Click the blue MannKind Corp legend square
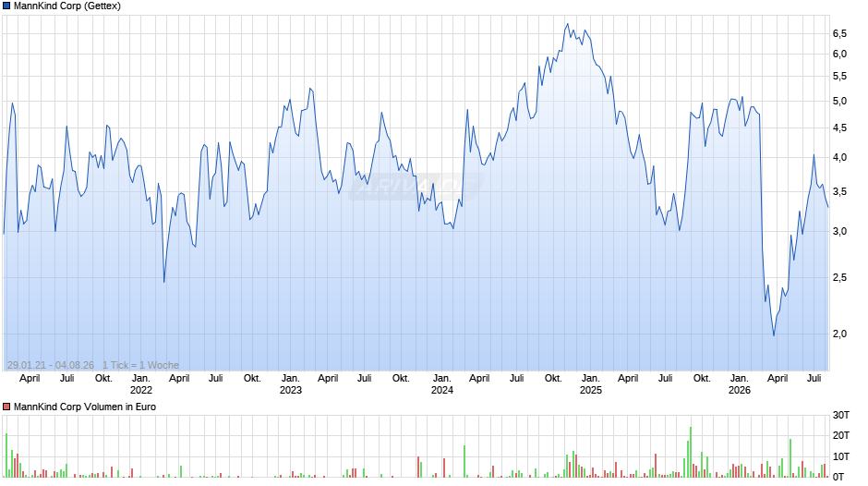The image size is (868, 486). click(x=6, y=6)
